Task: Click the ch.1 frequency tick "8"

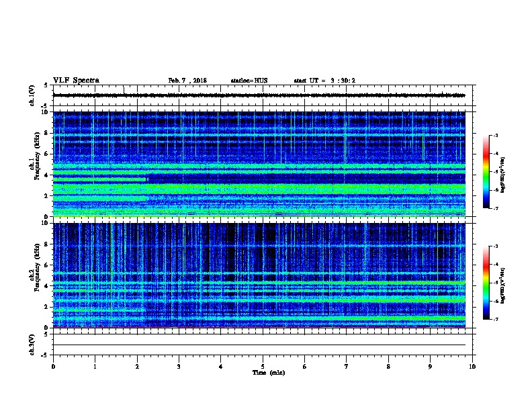Action: (x=46, y=133)
